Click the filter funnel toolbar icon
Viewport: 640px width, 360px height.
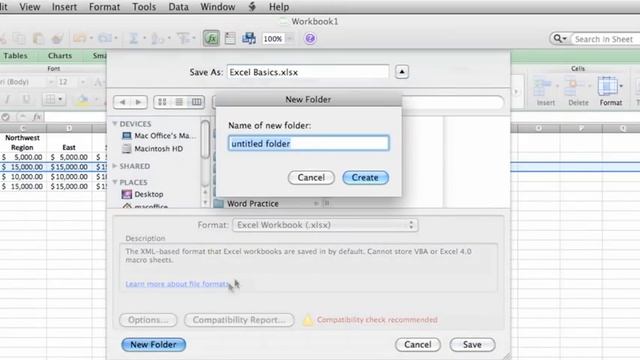[183, 39]
